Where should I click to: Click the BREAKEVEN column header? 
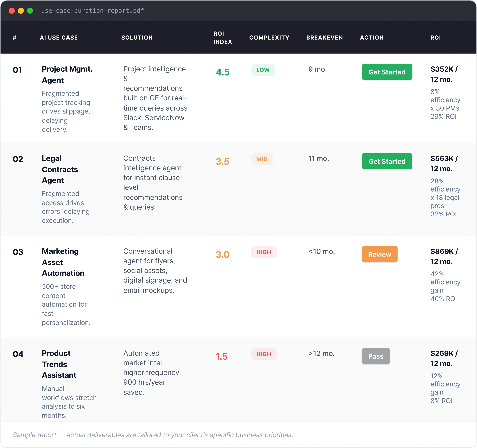coord(324,37)
